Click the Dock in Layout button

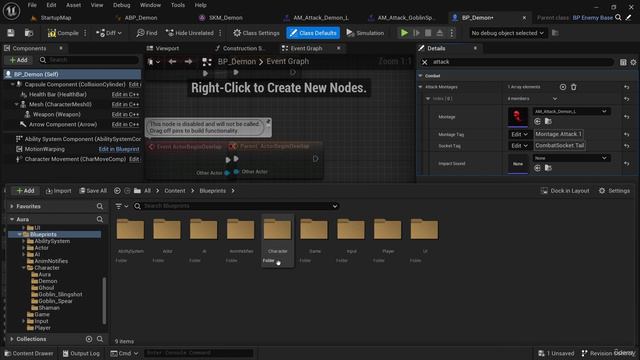565,191
